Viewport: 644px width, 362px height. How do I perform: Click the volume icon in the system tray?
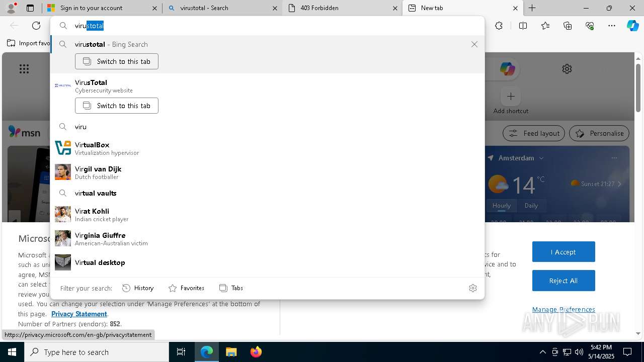579,352
